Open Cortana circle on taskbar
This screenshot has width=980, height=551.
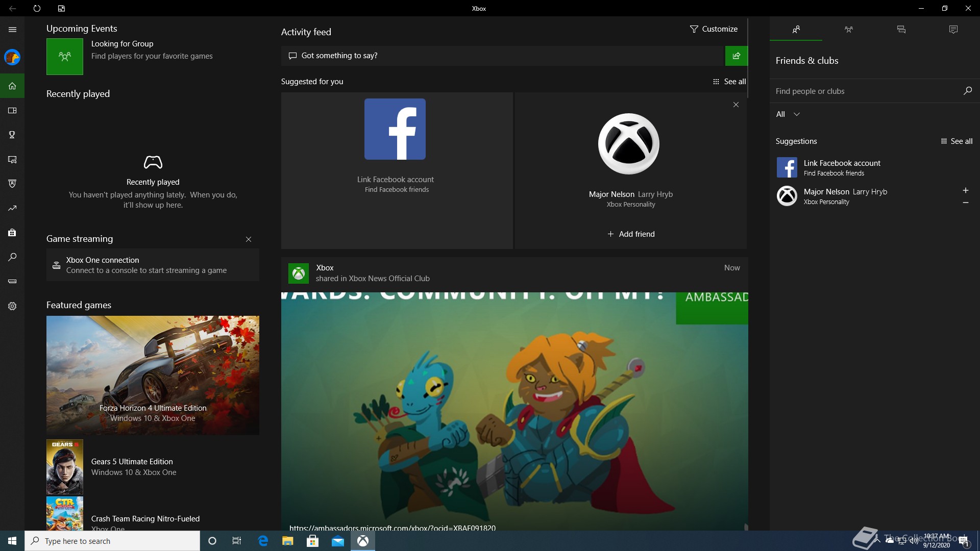point(212,541)
